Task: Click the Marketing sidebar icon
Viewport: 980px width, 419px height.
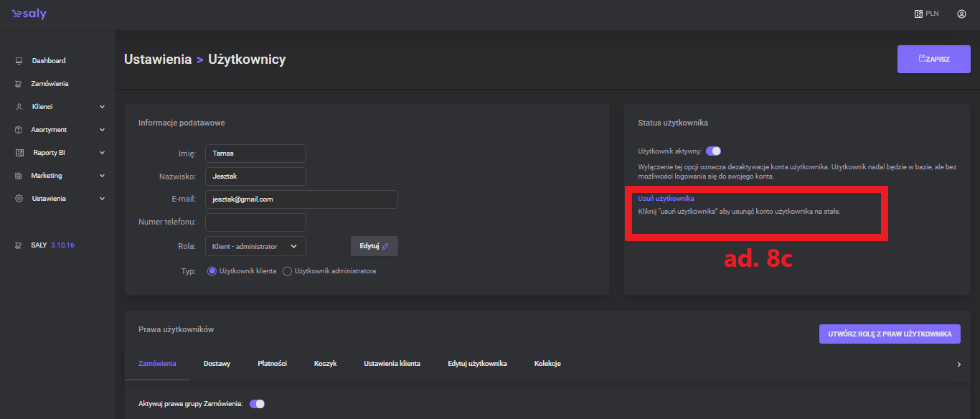Action: click(19, 176)
